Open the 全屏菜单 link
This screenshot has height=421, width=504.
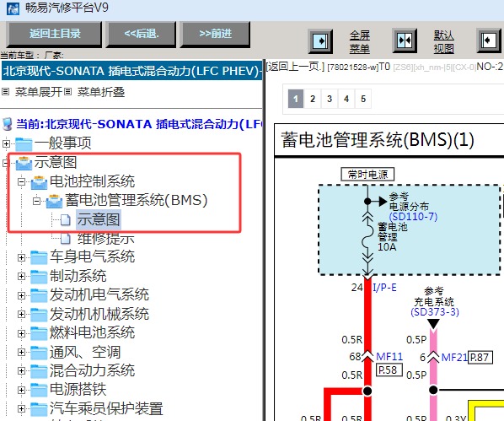(x=359, y=42)
